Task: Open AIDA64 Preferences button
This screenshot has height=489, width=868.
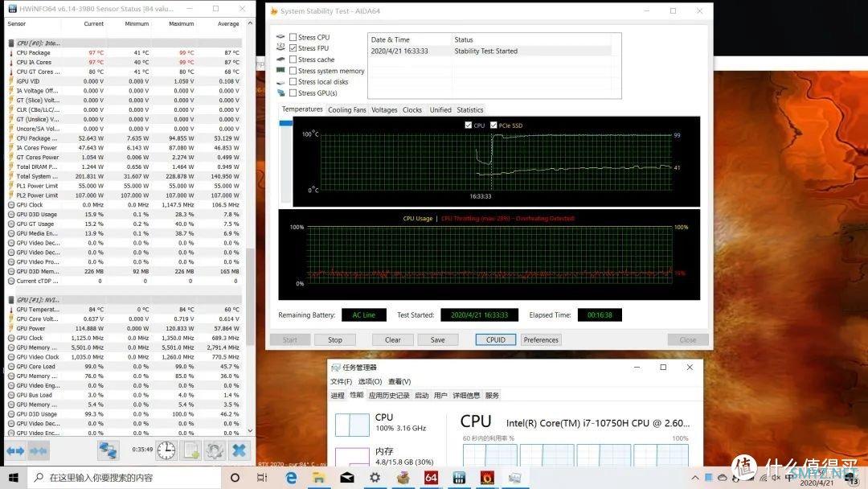Action: 541,340
